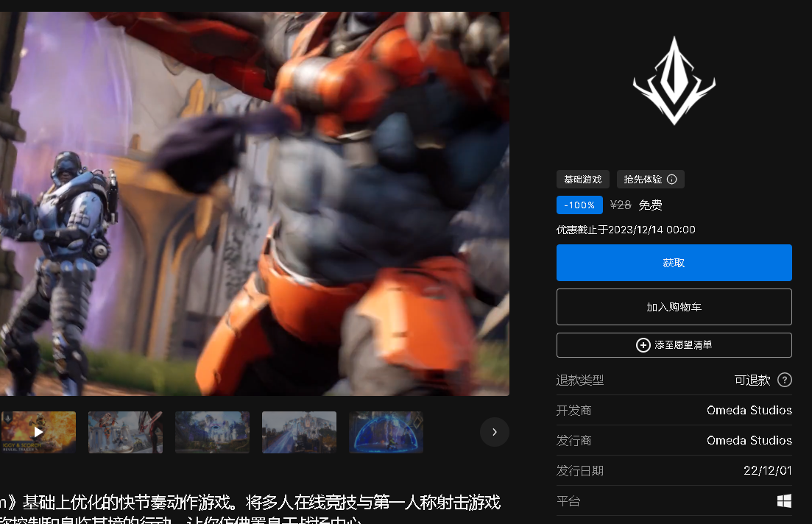
Task: Click the Predecessor game logo
Action: [x=674, y=79]
